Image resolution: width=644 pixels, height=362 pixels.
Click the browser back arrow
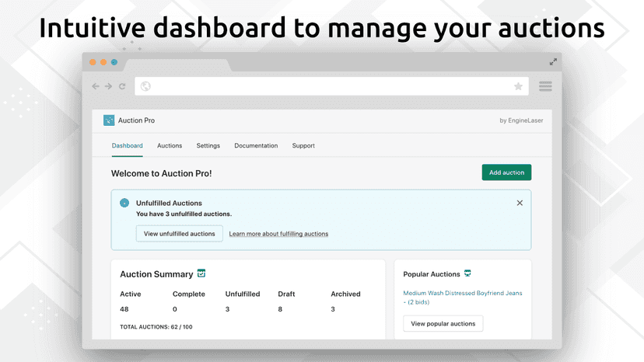[x=96, y=86]
